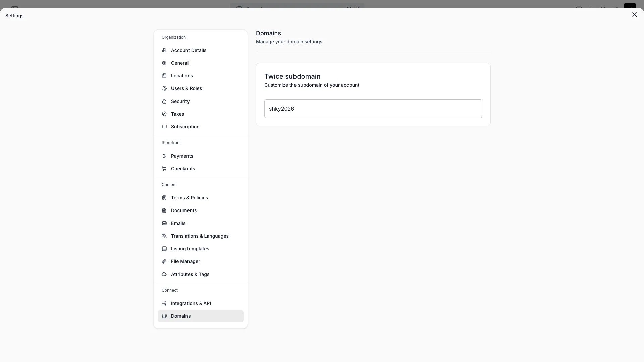Open the Documents section
This screenshot has height=362, width=644.
click(201, 210)
